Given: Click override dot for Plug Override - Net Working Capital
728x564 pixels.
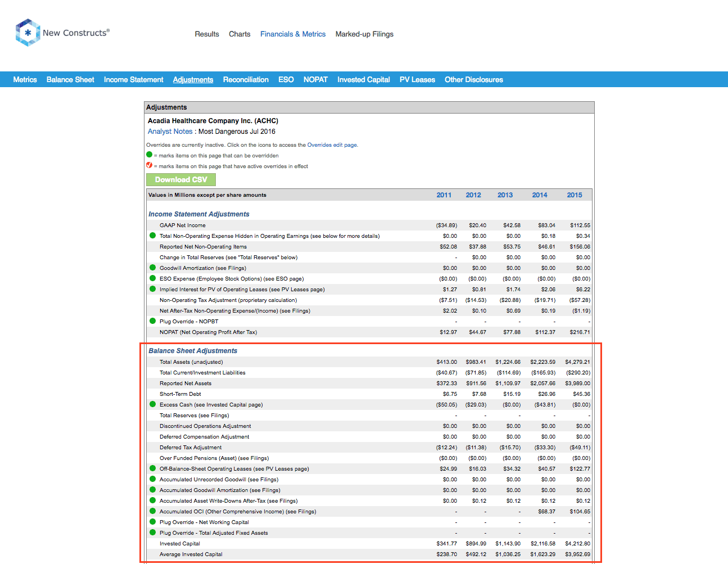Looking at the screenshot, I should pyautogui.click(x=152, y=522).
